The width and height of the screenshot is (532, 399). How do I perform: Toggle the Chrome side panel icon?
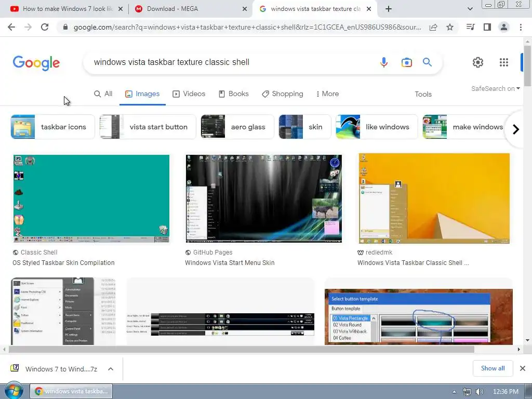[487, 27]
